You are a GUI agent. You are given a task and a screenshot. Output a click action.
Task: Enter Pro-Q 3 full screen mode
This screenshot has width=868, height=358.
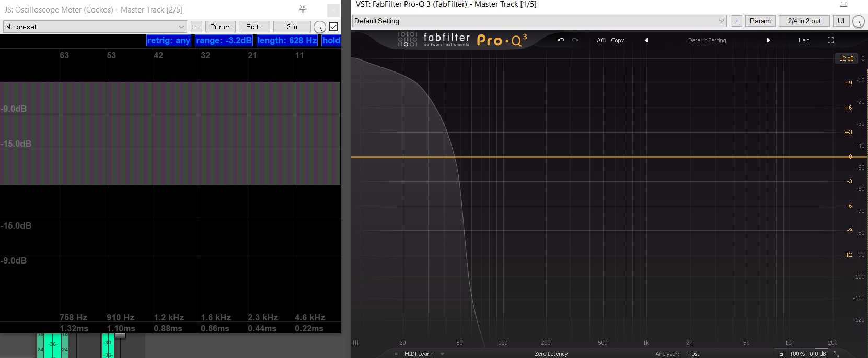coord(830,40)
